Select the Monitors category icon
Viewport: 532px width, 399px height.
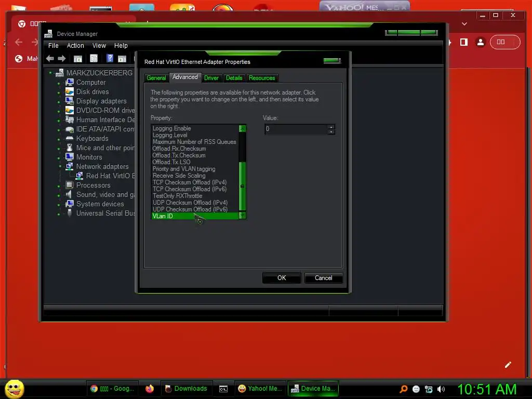coord(70,157)
